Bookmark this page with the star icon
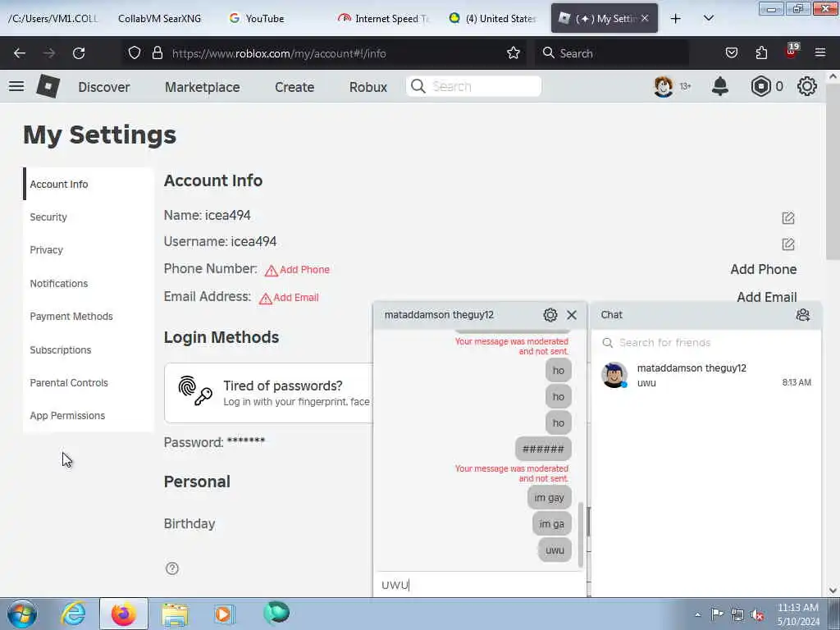Image resolution: width=840 pixels, height=630 pixels. [514, 52]
